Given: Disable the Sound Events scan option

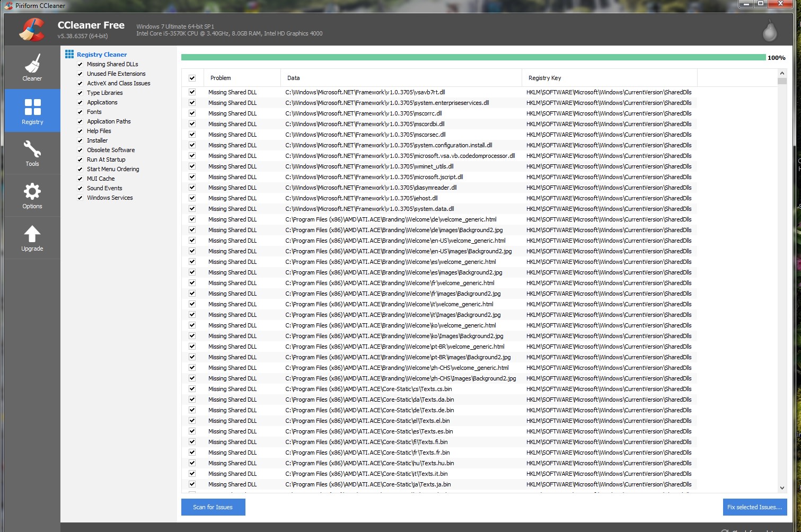Looking at the screenshot, I should [80, 189].
